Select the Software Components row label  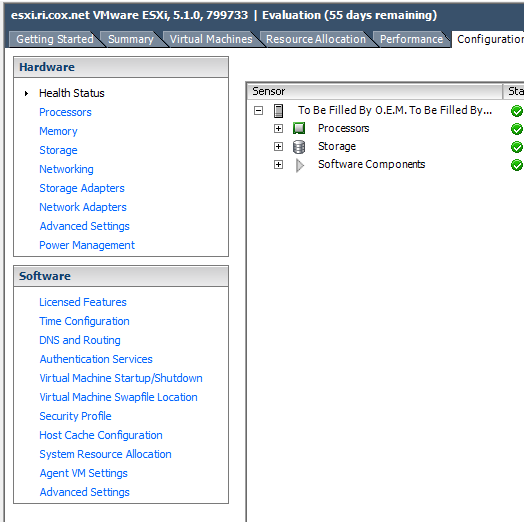371,165
